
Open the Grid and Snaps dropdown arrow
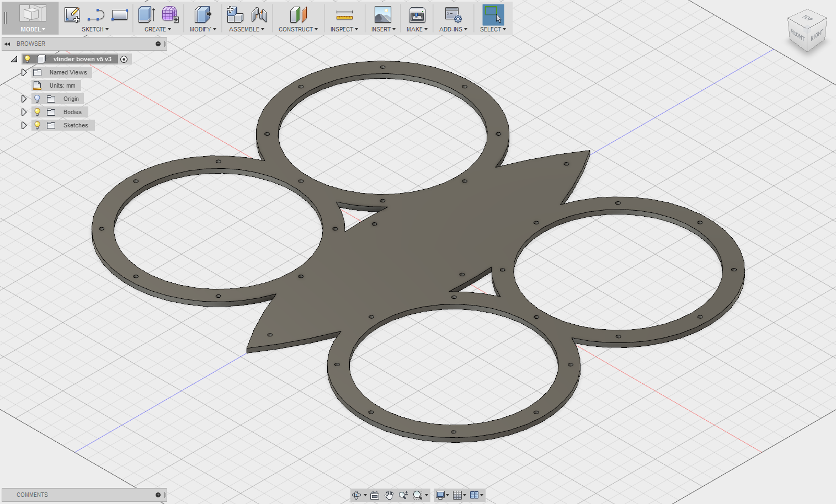[465, 495]
